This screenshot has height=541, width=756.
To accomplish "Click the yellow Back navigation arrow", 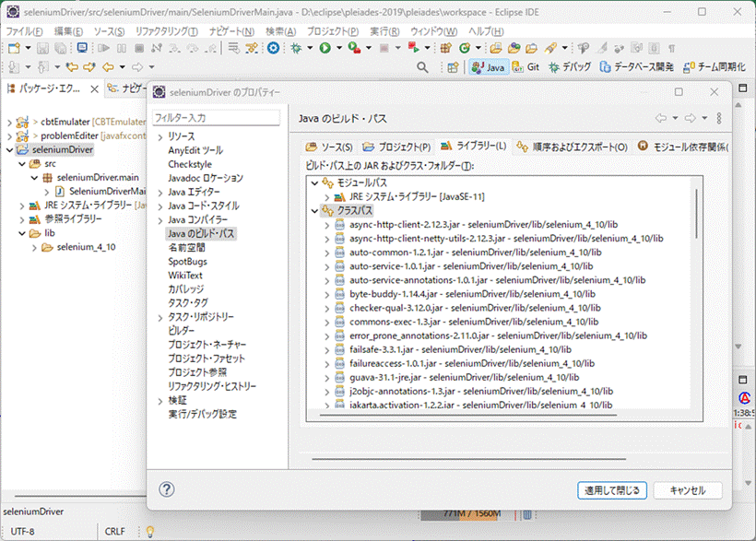I will coord(108,67).
